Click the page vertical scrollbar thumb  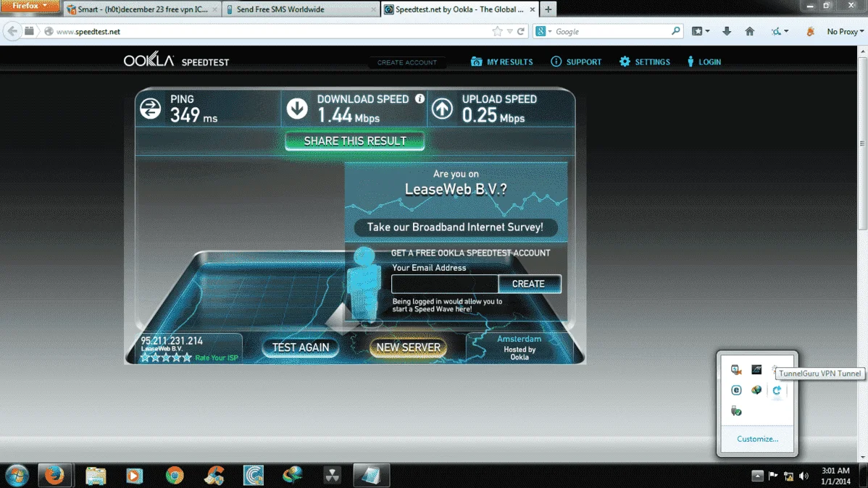click(x=862, y=143)
